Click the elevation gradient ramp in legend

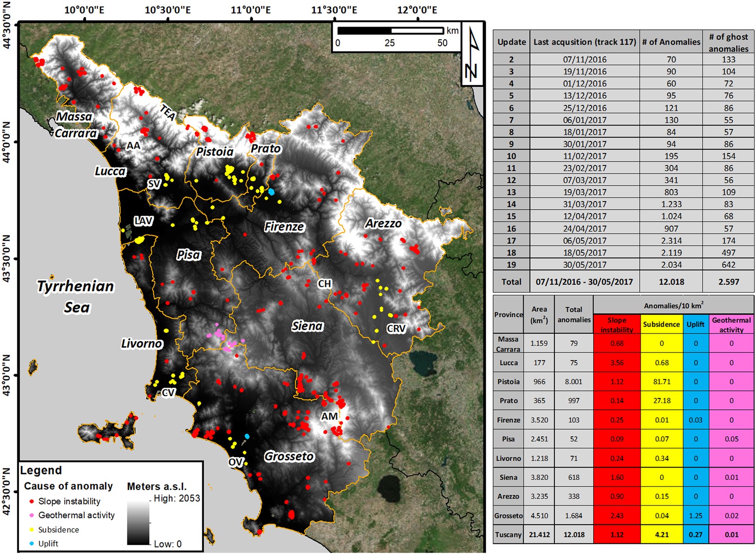138,522
